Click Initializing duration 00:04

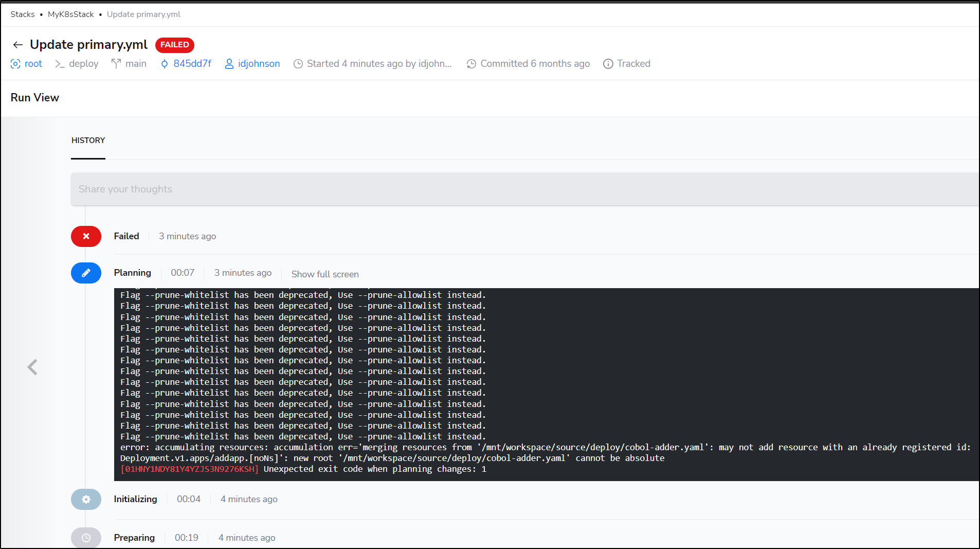tap(189, 499)
